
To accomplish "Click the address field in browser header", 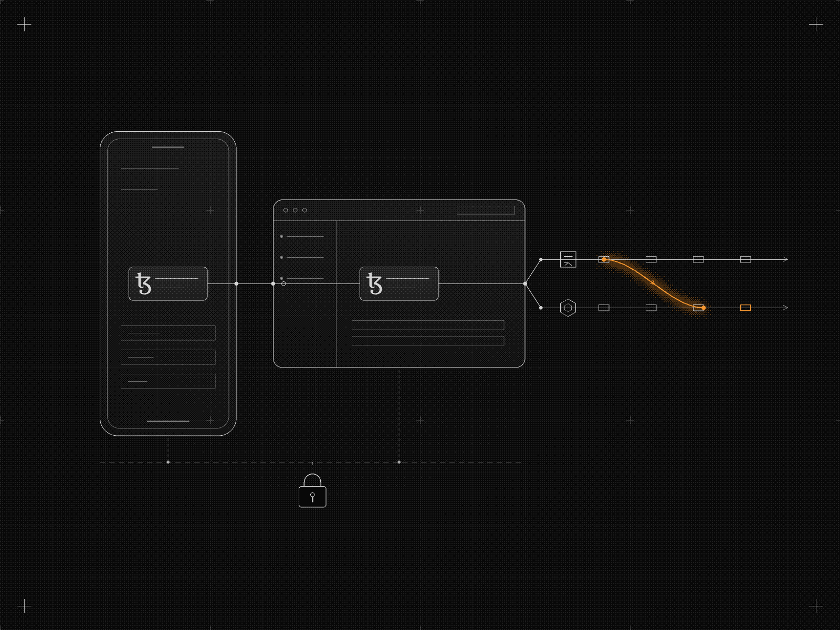I will (x=486, y=210).
